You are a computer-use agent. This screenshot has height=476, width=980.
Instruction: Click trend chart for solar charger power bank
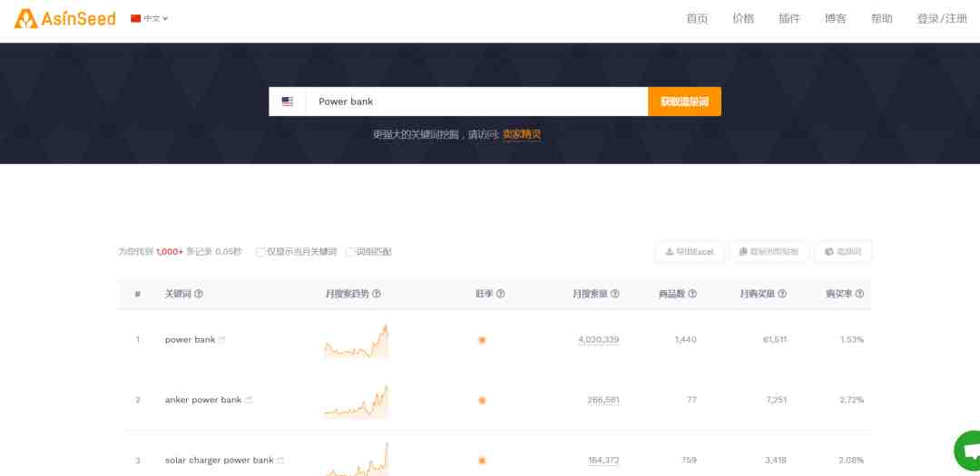click(x=357, y=459)
